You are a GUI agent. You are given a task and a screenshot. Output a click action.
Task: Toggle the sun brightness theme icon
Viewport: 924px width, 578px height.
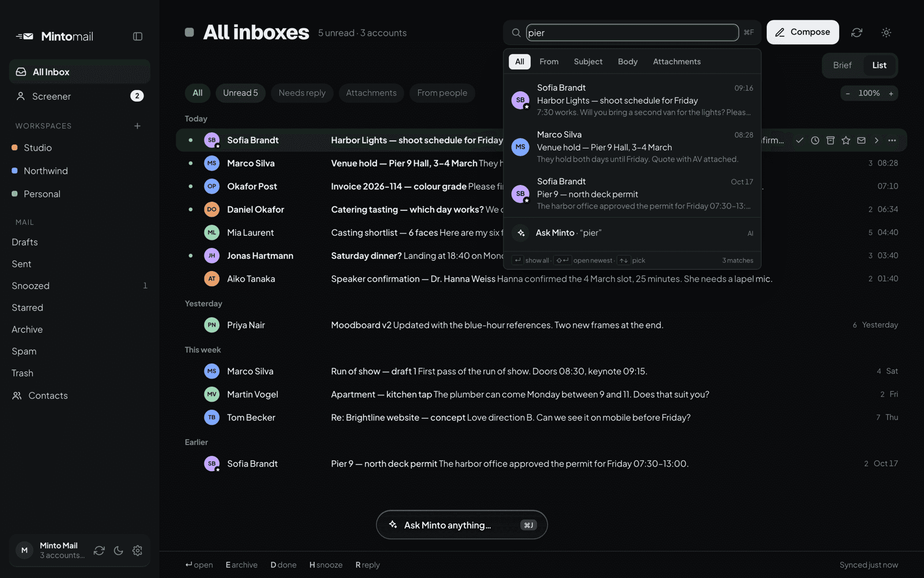pyautogui.click(x=886, y=32)
